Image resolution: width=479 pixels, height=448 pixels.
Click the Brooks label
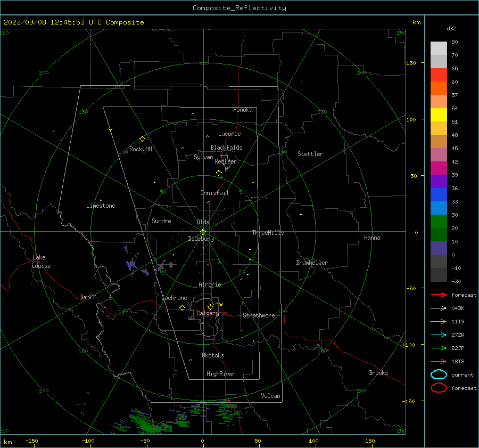(378, 373)
